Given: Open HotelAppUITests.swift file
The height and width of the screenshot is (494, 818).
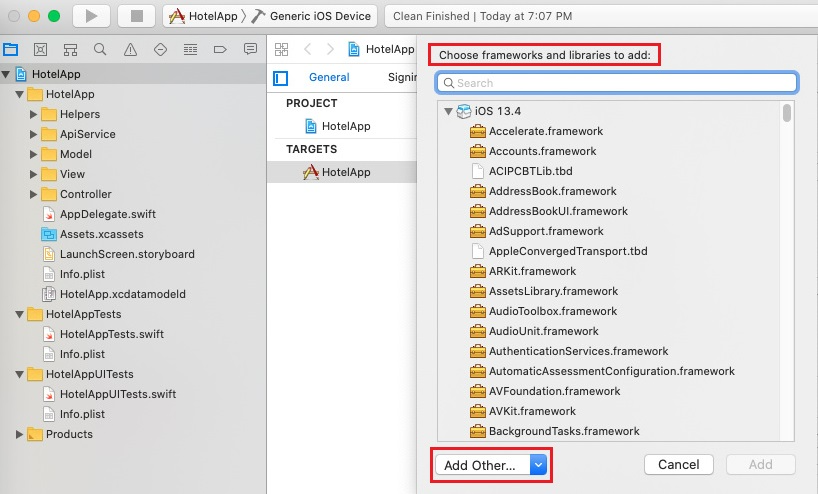Looking at the screenshot, I should [118, 394].
